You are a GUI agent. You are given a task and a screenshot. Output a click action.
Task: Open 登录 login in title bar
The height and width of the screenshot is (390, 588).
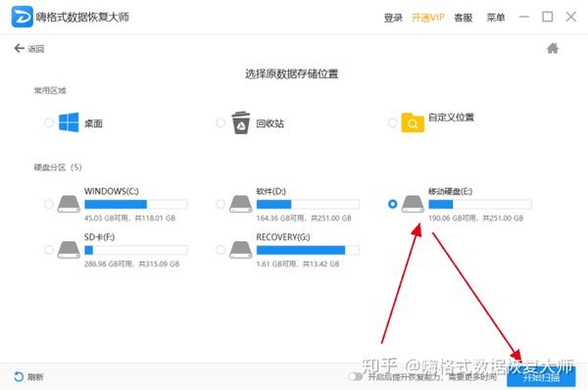[x=393, y=18]
